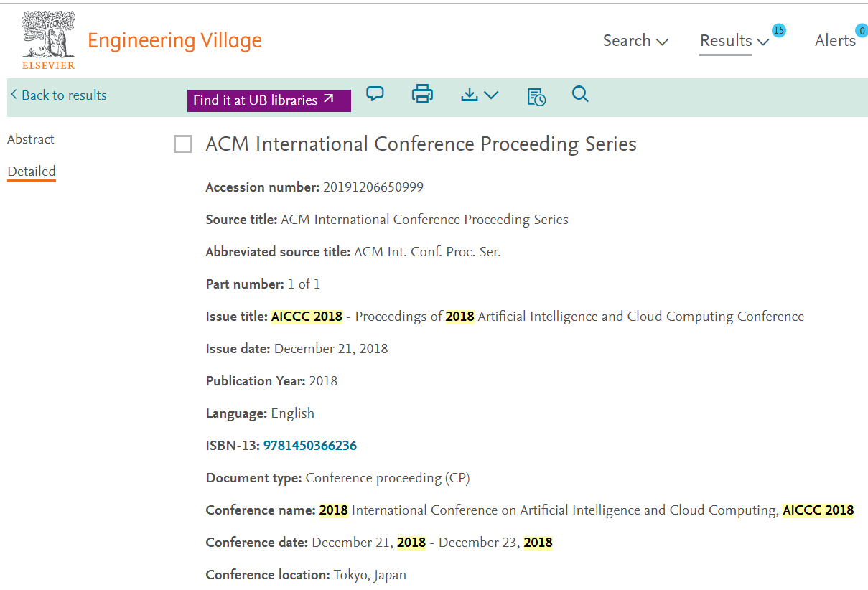Click the download icon
Screen dimensions: 868x590
[469, 95]
